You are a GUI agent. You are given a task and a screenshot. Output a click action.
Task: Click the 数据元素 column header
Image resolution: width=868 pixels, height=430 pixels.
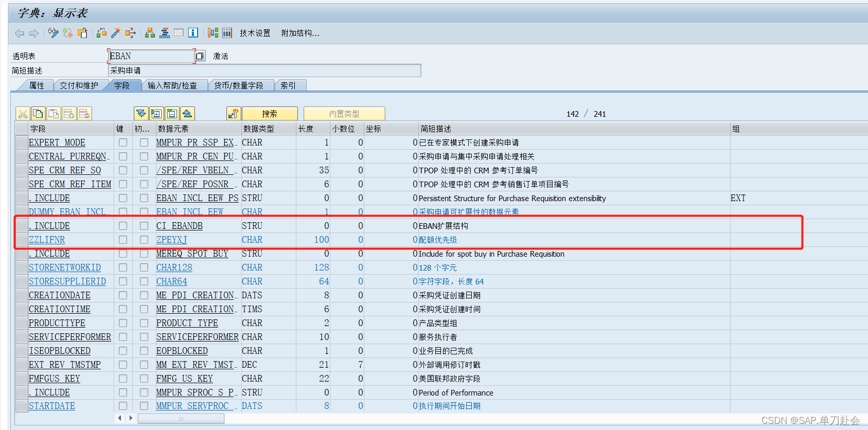pyautogui.click(x=199, y=129)
